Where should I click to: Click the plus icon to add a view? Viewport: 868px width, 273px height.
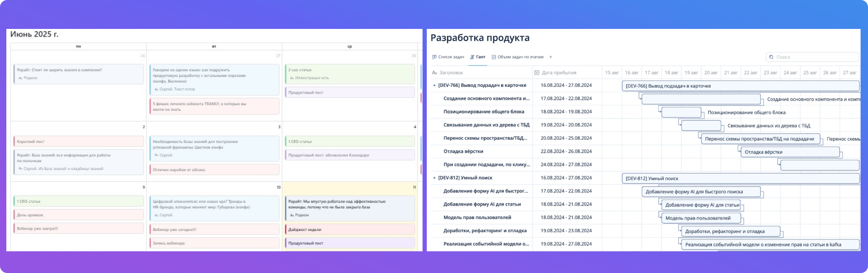click(550, 57)
